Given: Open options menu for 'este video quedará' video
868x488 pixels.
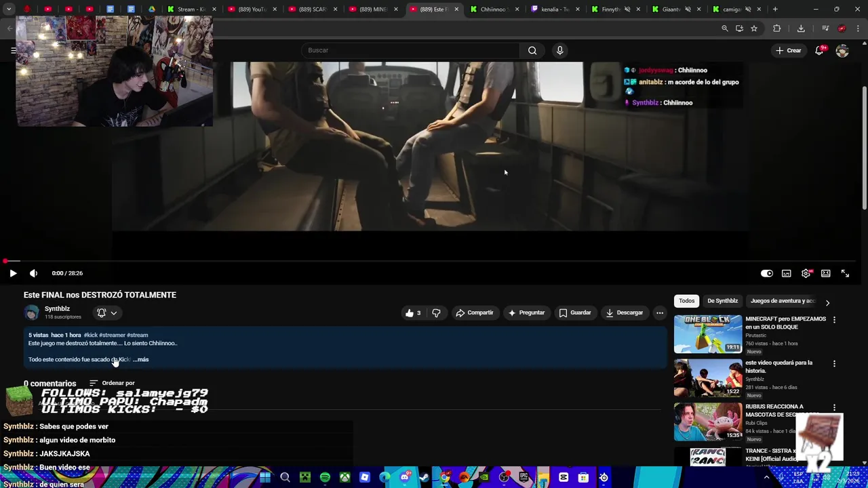Looking at the screenshot, I should click(834, 364).
